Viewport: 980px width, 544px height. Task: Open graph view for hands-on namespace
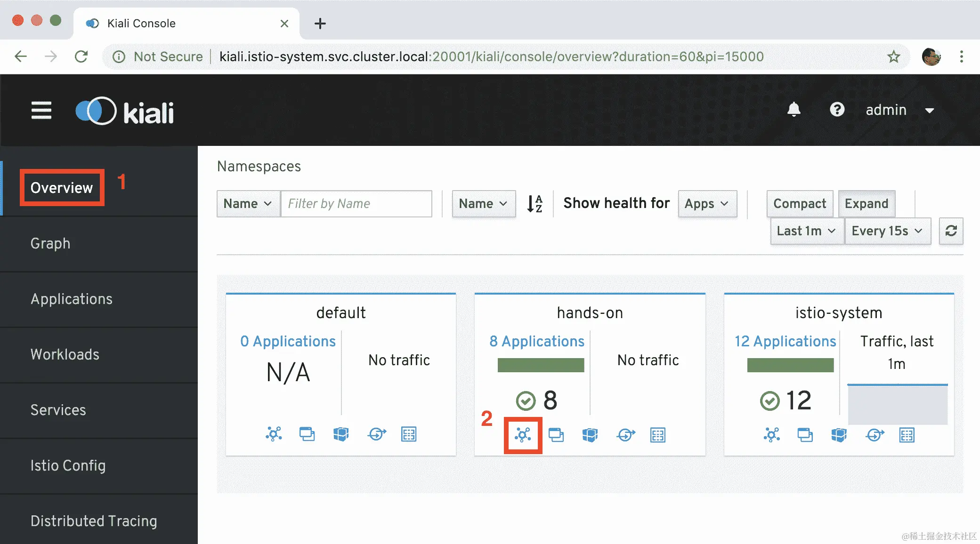pyautogui.click(x=523, y=435)
